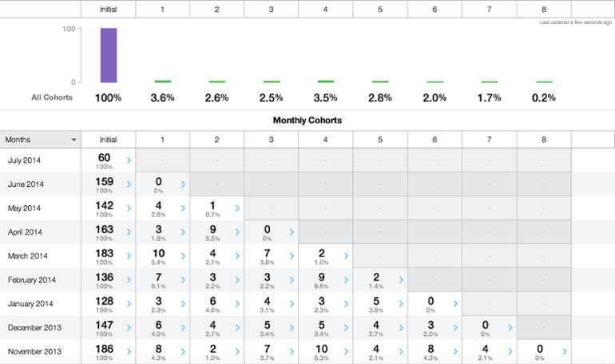615x364 pixels.
Task: Open November 2013 month 8 arrow
Action: [x=565, y=351]
